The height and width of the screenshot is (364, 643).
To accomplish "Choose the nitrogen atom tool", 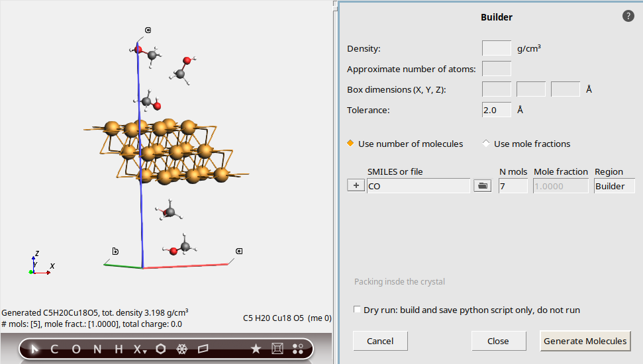I will tap(97, 349).
